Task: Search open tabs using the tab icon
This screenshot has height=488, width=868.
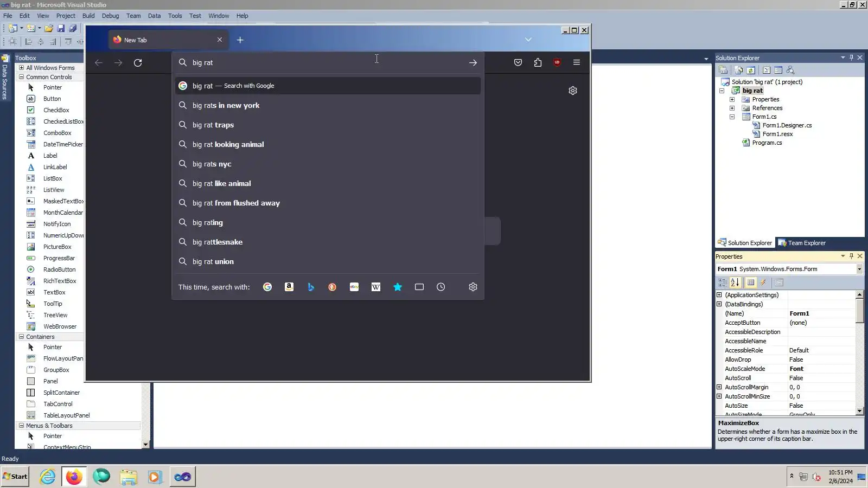Action: point(419,287)
